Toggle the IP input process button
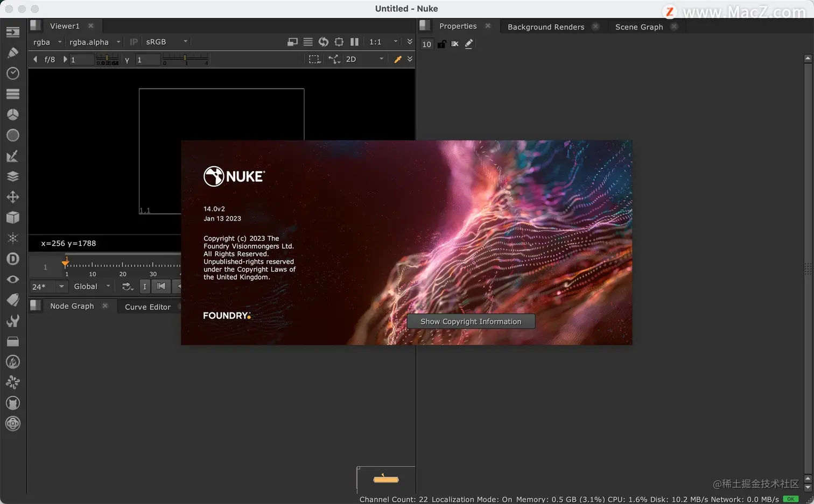This screenshot has width=814, height=504. [x=134, y=42]
